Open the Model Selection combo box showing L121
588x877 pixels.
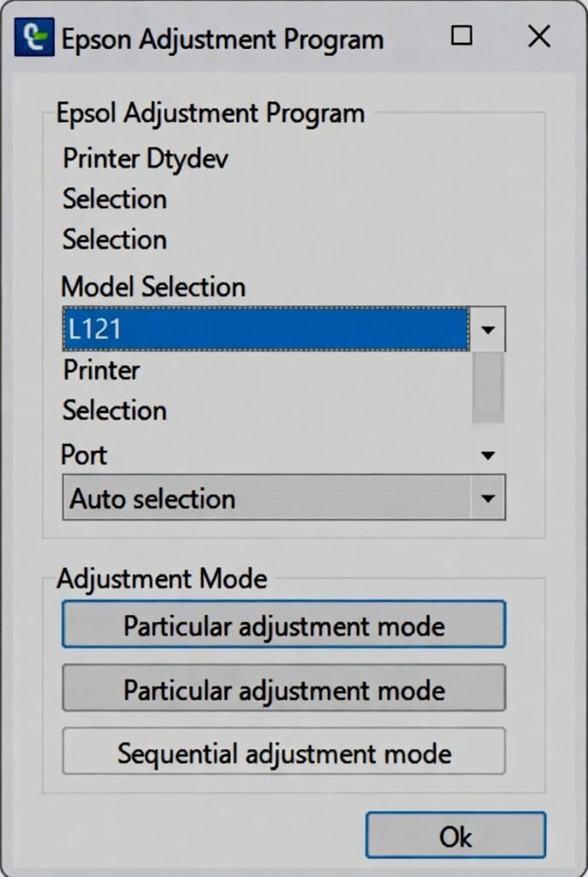(284, 329)
